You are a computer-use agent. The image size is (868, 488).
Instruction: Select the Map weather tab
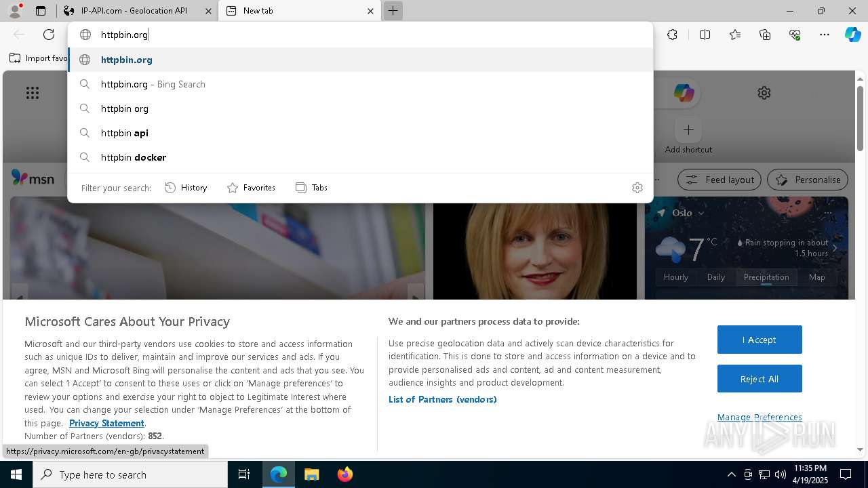pos(817,277)
